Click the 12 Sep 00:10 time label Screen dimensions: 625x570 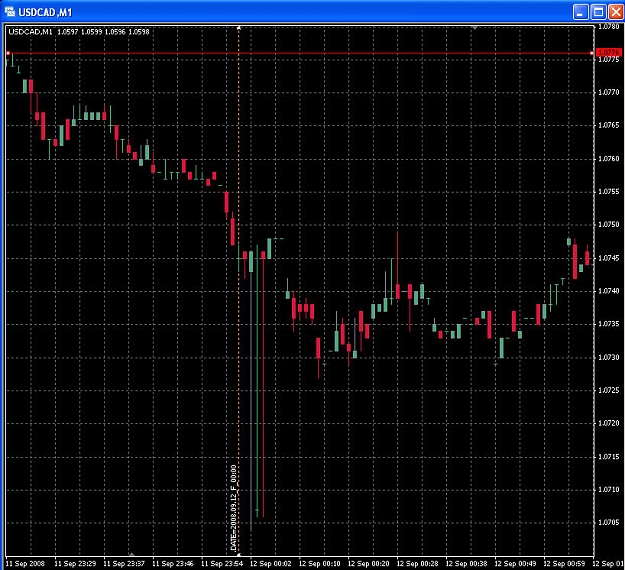[320, 564]
